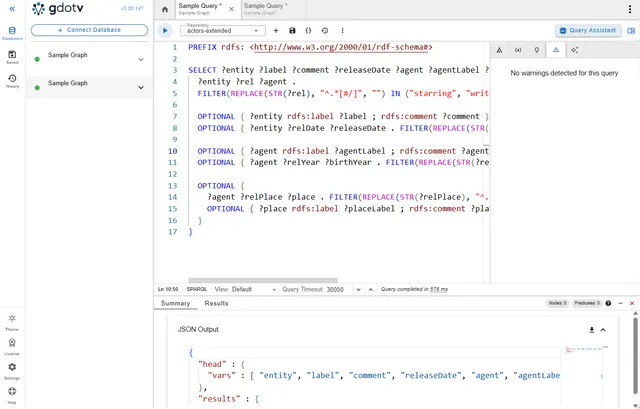Image resolution: width=640 pixels, height=409 pixels.
Task: Open the Saved queries section
Action: pos(12,57)
